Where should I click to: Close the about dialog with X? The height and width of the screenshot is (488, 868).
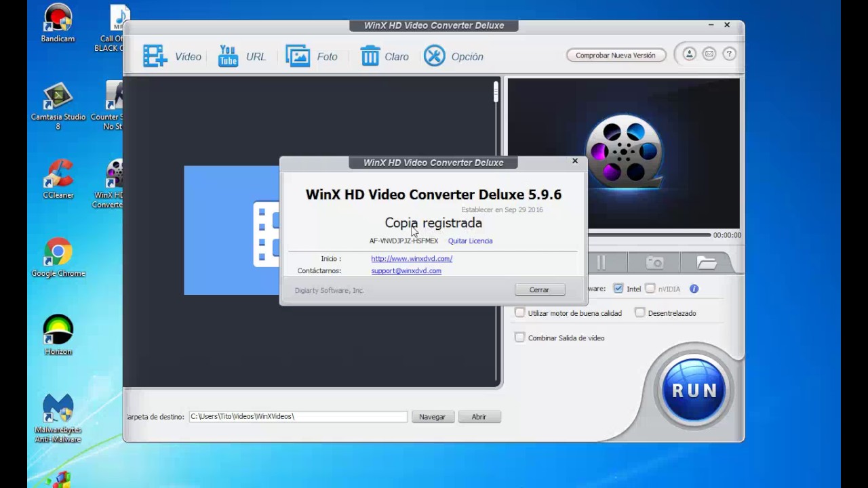point(575,161)
